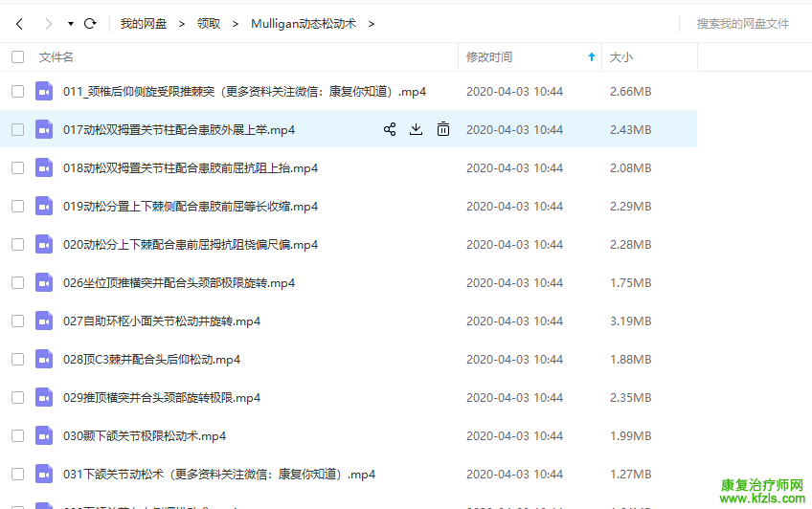
Task: Download the 017 video file
Action: 416,129
